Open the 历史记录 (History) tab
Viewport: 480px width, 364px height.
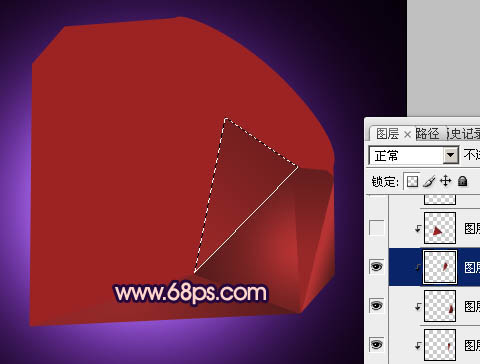[464, 134]
